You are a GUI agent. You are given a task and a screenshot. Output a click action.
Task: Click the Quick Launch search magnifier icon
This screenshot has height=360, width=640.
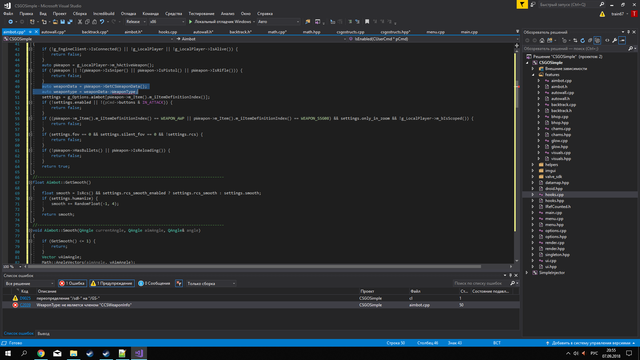[x=602, y=4]
